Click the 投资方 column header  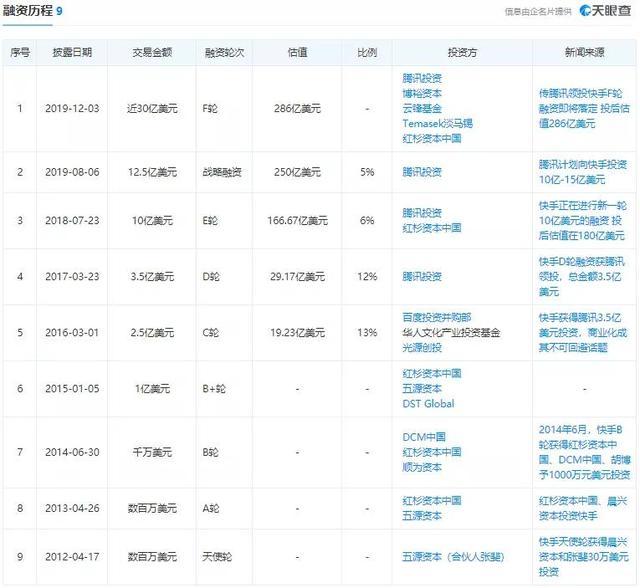(462, 52)
